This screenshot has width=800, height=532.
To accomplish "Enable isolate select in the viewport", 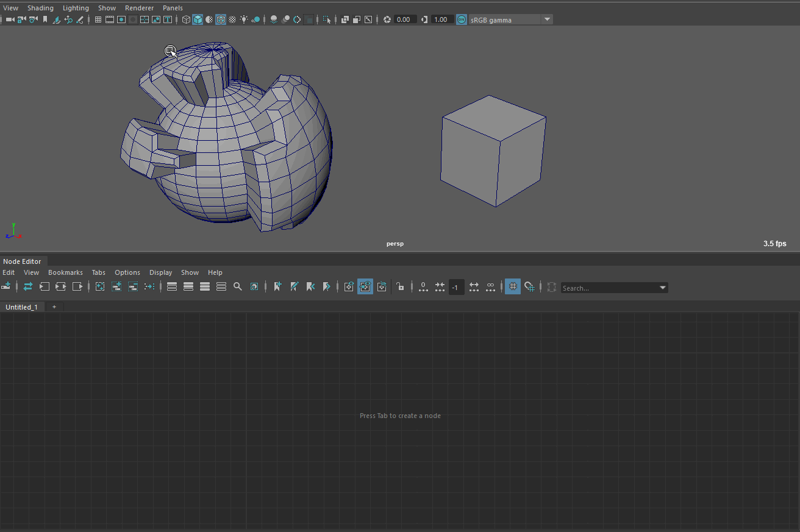I will 309,19.
